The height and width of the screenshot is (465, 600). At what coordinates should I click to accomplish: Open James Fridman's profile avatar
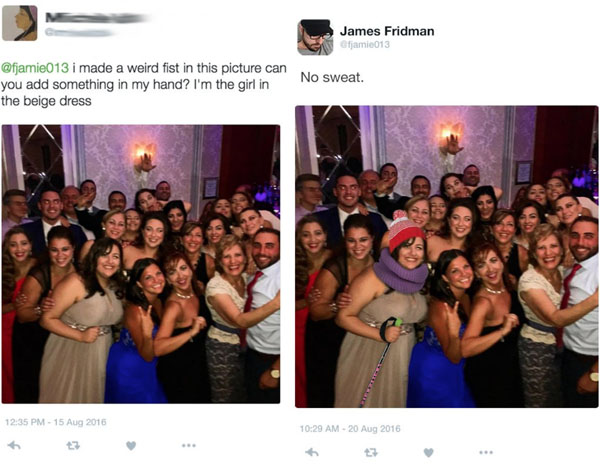(315, 37)
